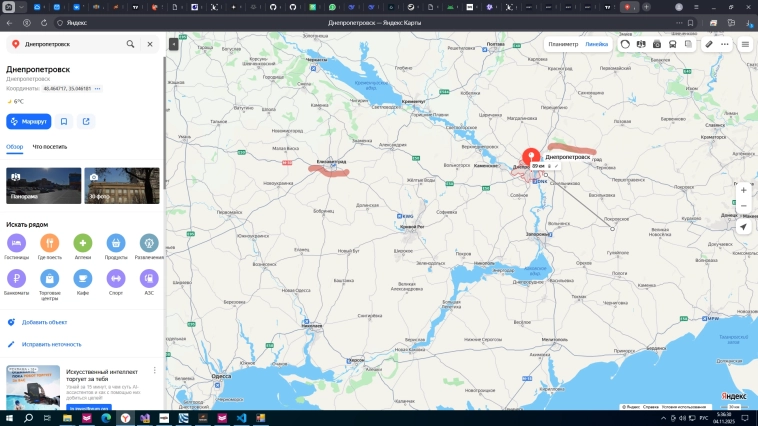
Task: Search nearby Торговые центры icon
Action: tap(50, 279)
